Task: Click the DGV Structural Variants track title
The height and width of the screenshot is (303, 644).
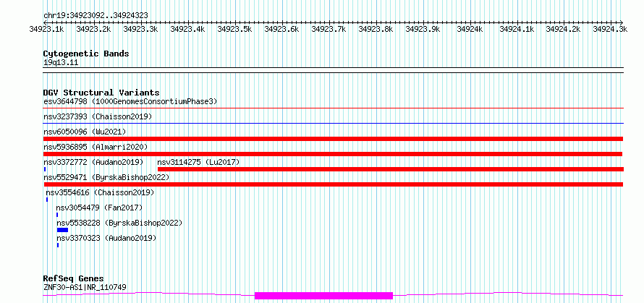Action: [101, 93]
